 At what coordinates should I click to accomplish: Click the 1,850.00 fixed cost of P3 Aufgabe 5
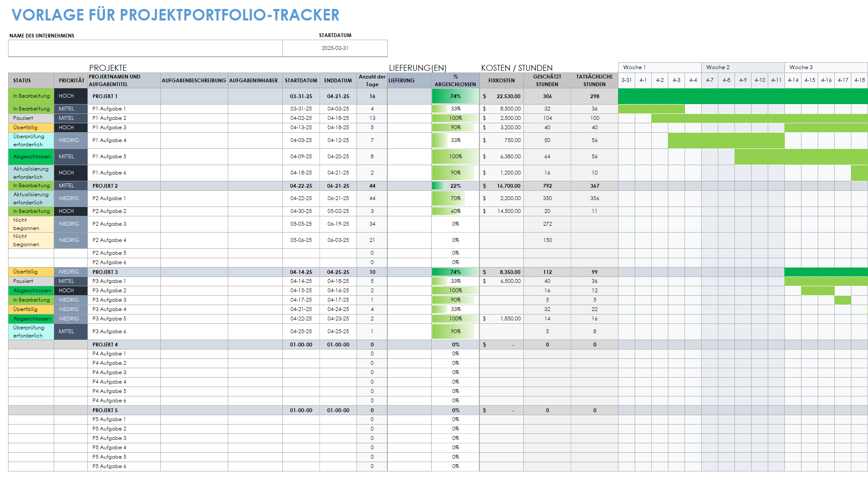(502, 319)
